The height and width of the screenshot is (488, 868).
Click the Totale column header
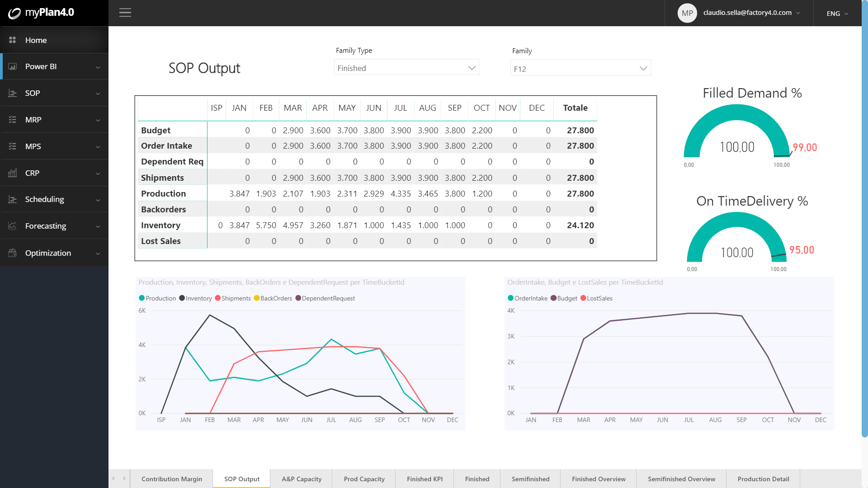[575, 108]
